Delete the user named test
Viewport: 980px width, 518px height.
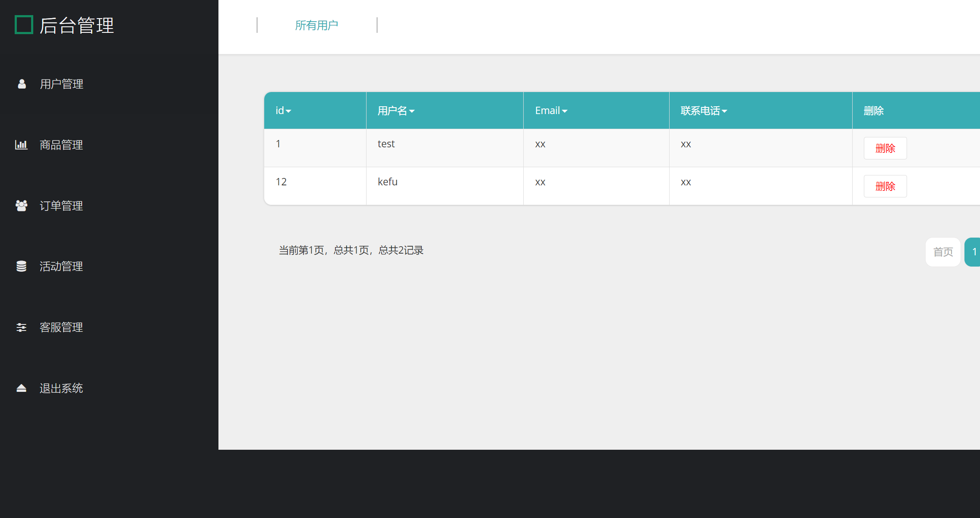point(885,148)
